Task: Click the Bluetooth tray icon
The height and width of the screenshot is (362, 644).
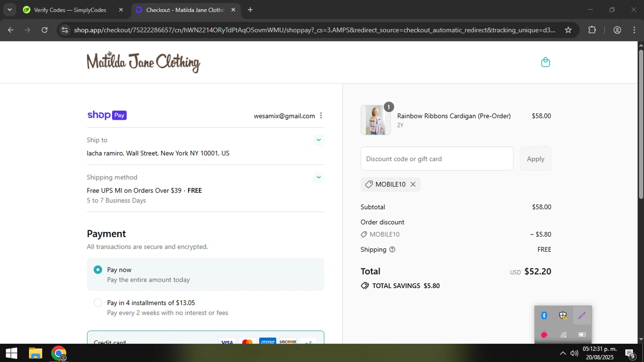Action: pyautogui.click(x=544, y=316)
